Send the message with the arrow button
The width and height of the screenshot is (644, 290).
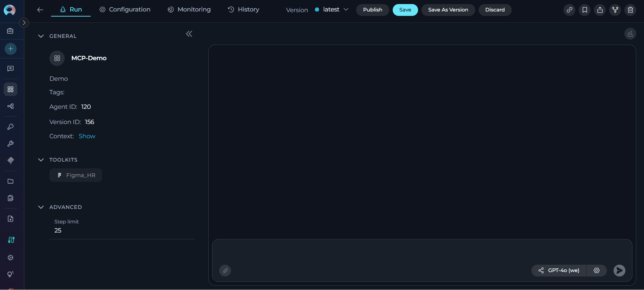pos(619,270)
